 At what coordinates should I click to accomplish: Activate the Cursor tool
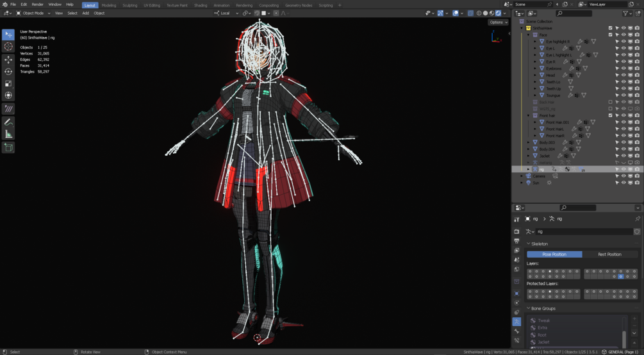pyautogui.click(x=8, y=46)
